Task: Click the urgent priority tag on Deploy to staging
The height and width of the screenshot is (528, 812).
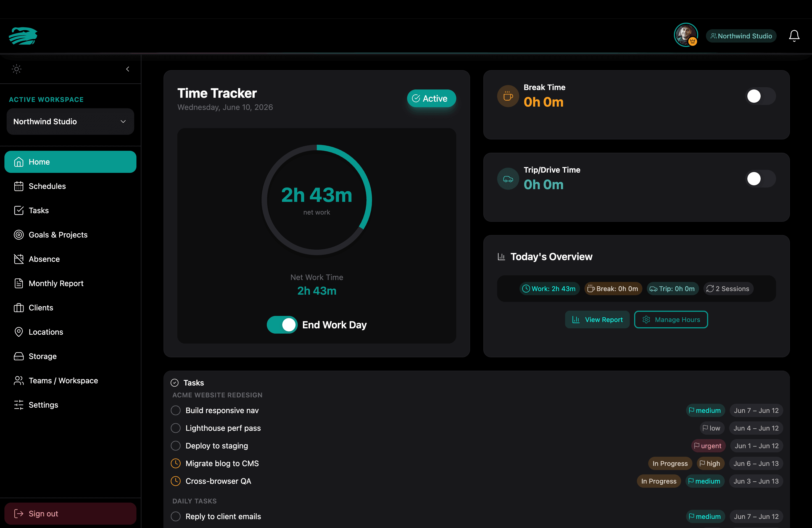Action: 708,446
